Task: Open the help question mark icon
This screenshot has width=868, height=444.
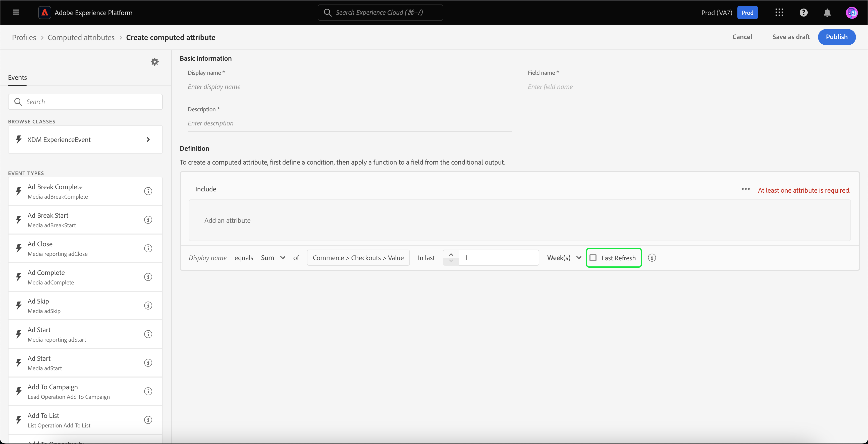Action: 804,13
